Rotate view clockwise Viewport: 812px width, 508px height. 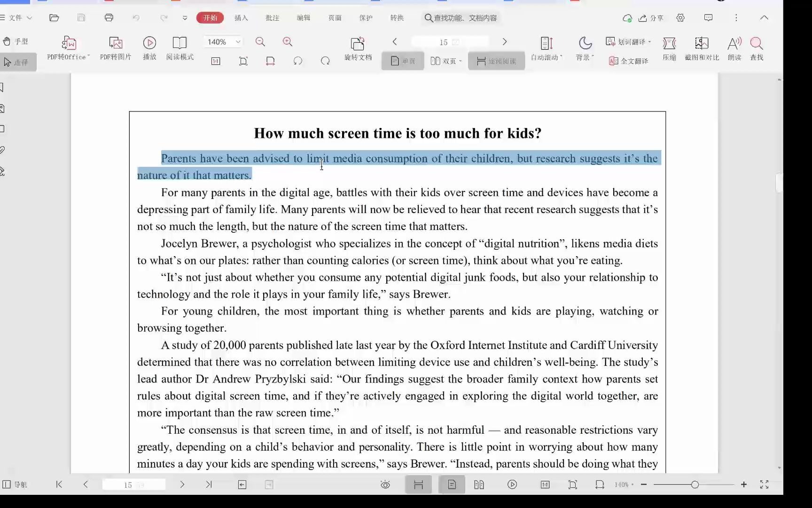325,61
